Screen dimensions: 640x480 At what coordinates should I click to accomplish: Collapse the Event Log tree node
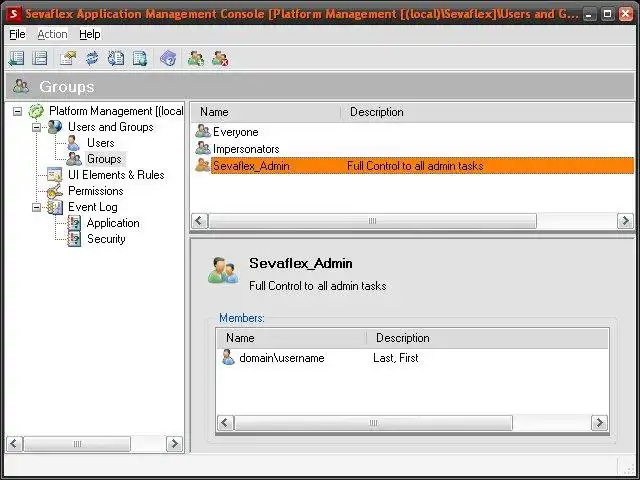click(36, 207)
